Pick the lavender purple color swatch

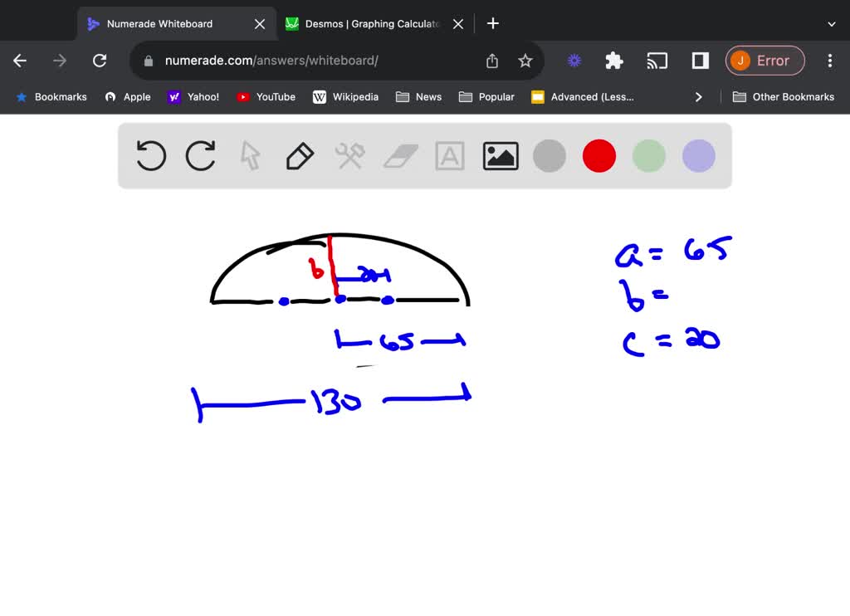pyautogui.click(x=699, y=156)
